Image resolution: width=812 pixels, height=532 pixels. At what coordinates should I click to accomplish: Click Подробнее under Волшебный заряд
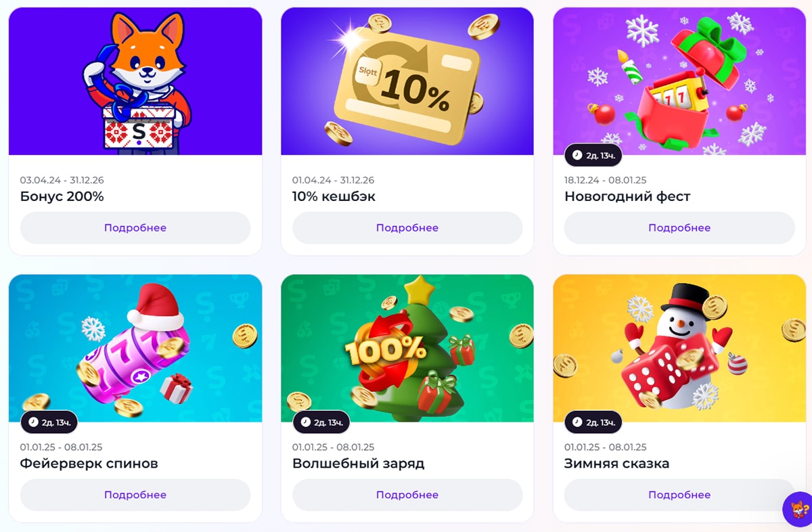[407, 495]
